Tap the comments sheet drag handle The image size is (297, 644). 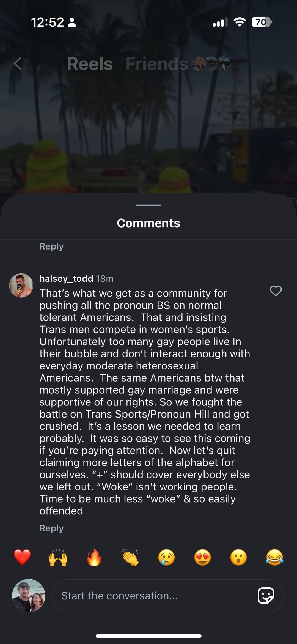pos(148,205)
